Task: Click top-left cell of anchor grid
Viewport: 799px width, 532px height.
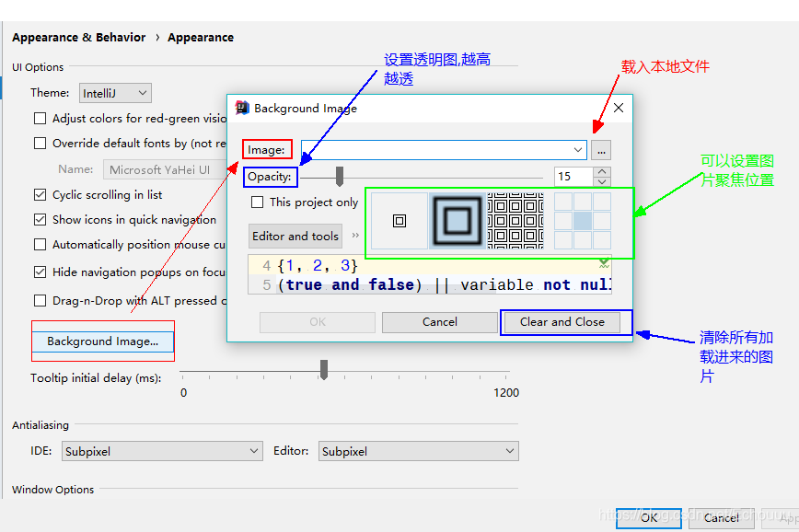Action: [563, 202]
